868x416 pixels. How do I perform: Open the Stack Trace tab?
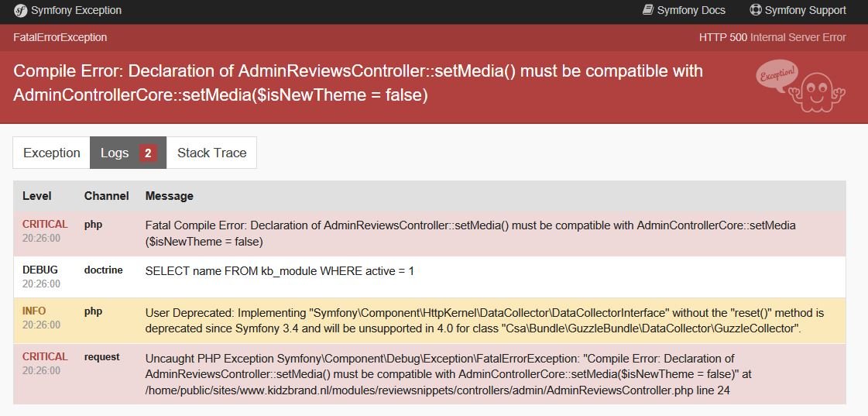click(211, 153)
